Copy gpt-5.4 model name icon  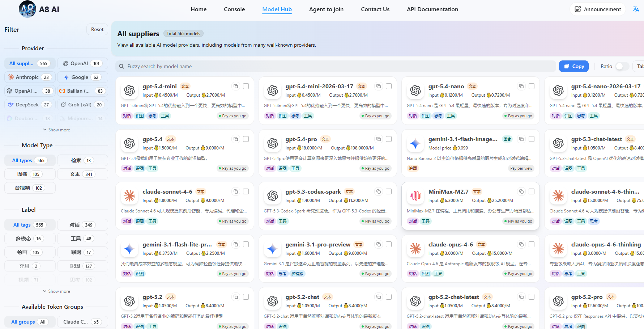[236, 139]
